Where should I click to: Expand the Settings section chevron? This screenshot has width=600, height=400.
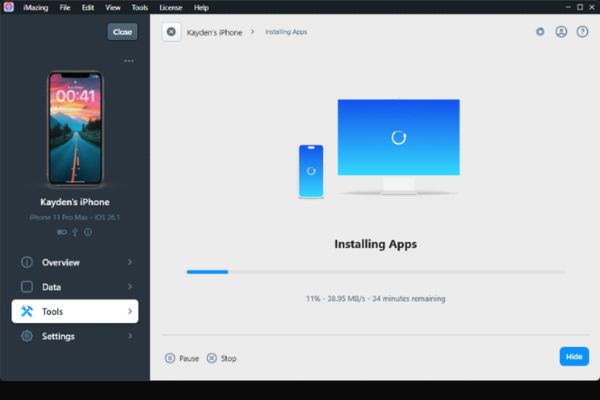point(129,336)
